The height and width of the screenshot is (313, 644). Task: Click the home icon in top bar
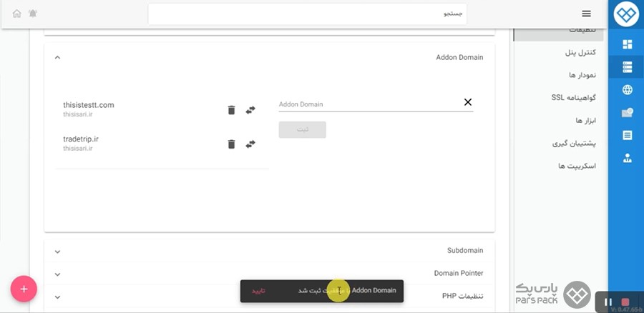click(x=17, y=14)
